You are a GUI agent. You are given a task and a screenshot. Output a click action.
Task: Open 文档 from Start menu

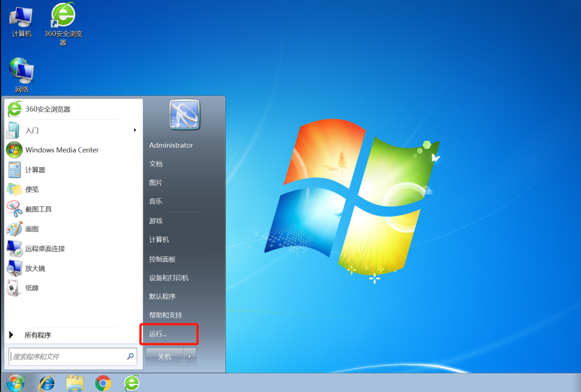(156, 164)
